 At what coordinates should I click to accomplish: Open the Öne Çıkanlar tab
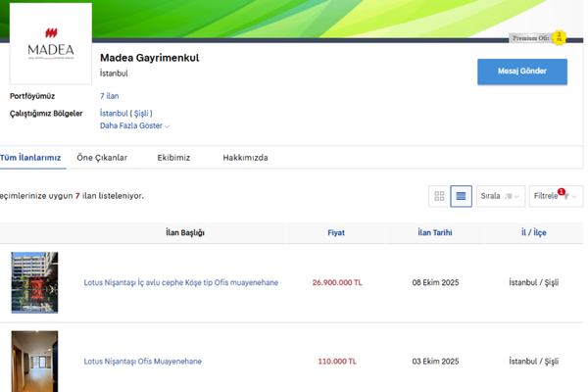tap(102, 158)
